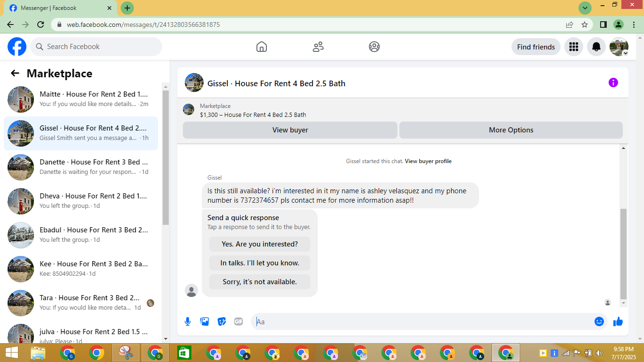Send quick reply "Sorry, it's not available."
The width and height of the screenshot is (644, 362).
point(260,282)
